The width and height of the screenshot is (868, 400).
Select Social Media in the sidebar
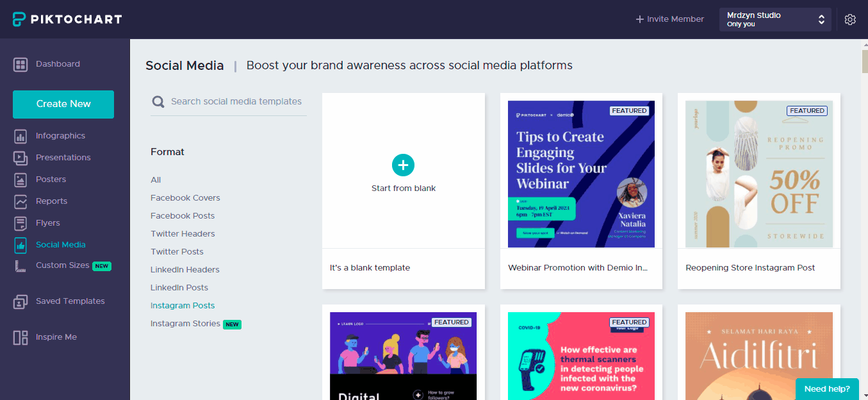(60, 245)
